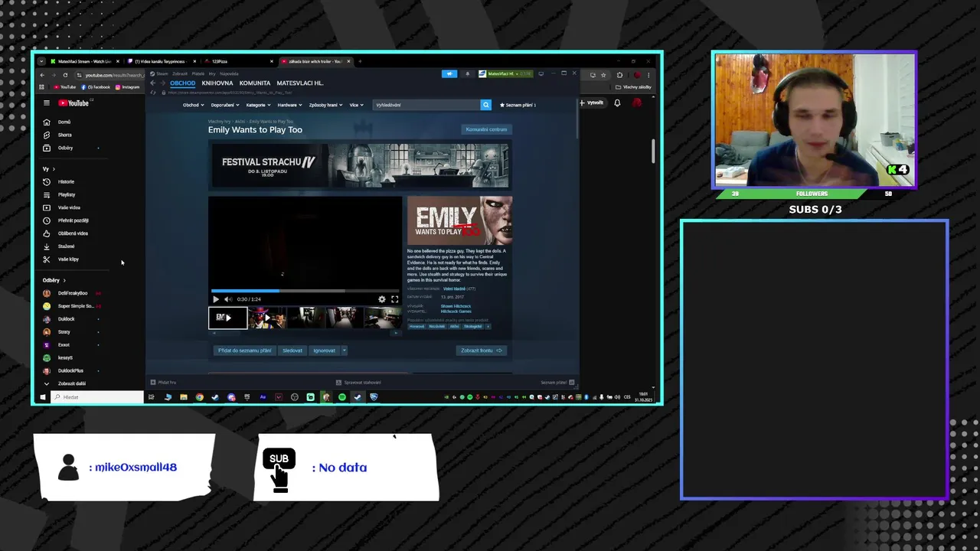Open the Windows Start menu

point(43,397)
